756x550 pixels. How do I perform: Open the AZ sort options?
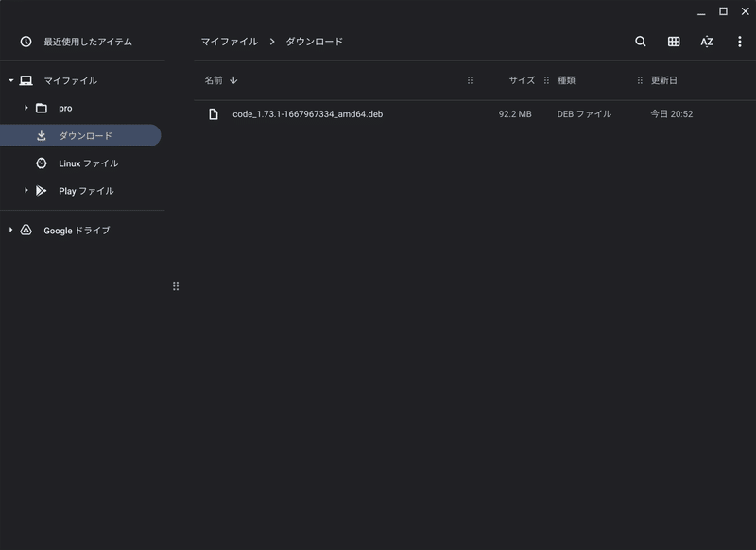click(x=706, y=42)
